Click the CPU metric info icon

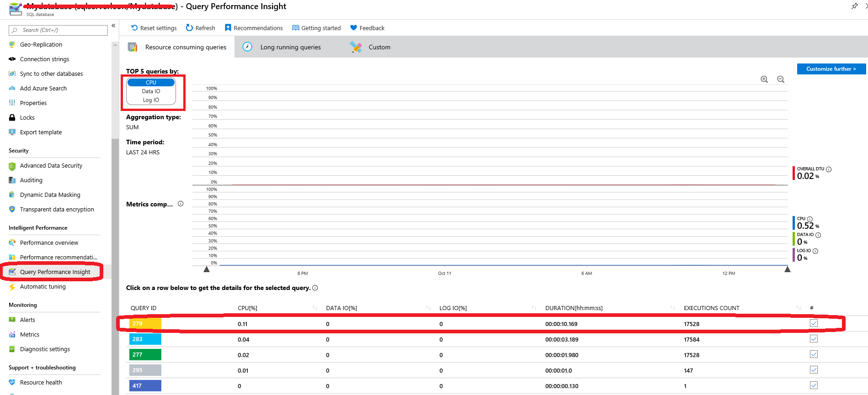pos(810,219)
